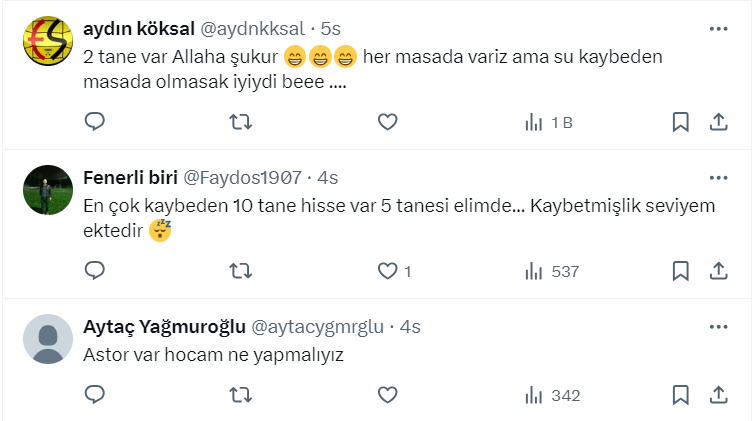Reply to aydın köksal's tweet

click(95, 122)
